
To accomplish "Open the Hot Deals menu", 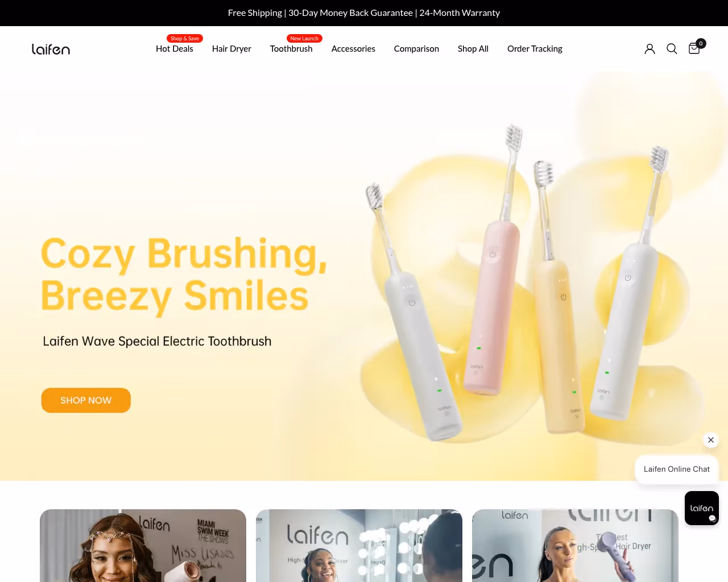I will (x=175, y=49).
